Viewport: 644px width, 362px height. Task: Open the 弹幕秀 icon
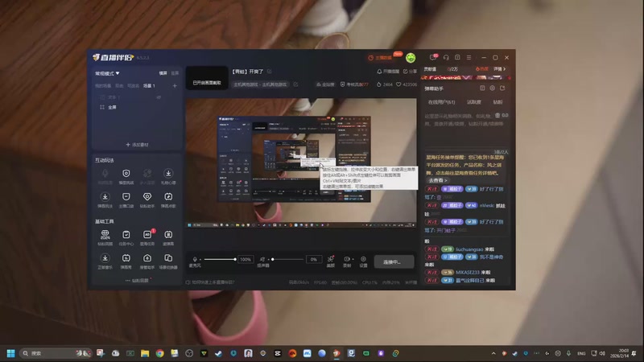coord(126,258)
